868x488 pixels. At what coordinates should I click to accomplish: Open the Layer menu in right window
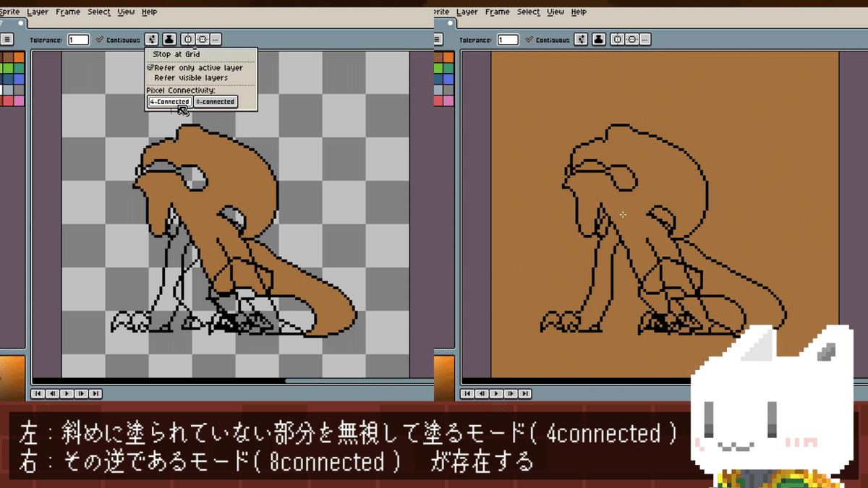[467, 12]
